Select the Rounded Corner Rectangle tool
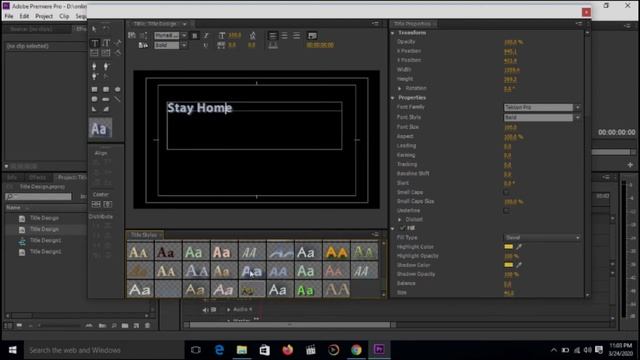640x360 pixels. point(106,89)
